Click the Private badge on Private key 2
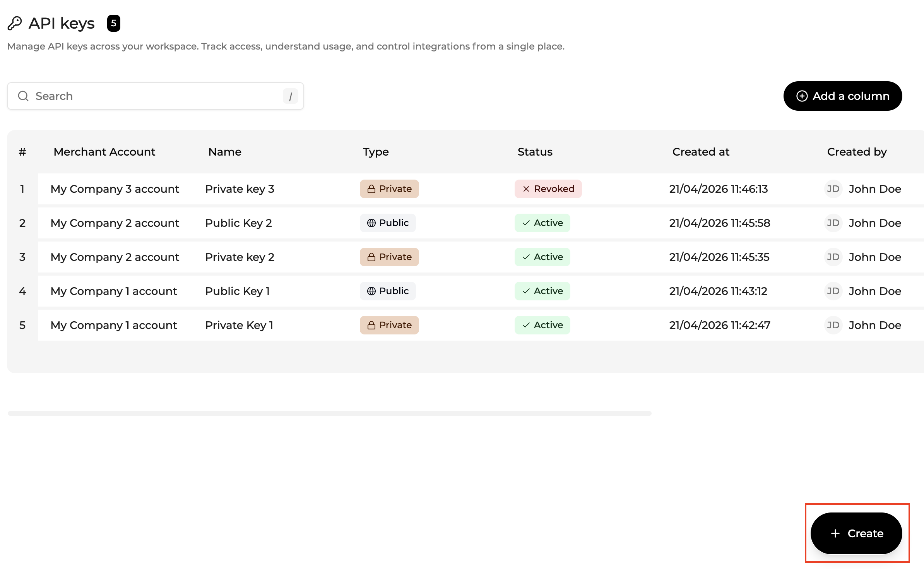 point(389,257)
